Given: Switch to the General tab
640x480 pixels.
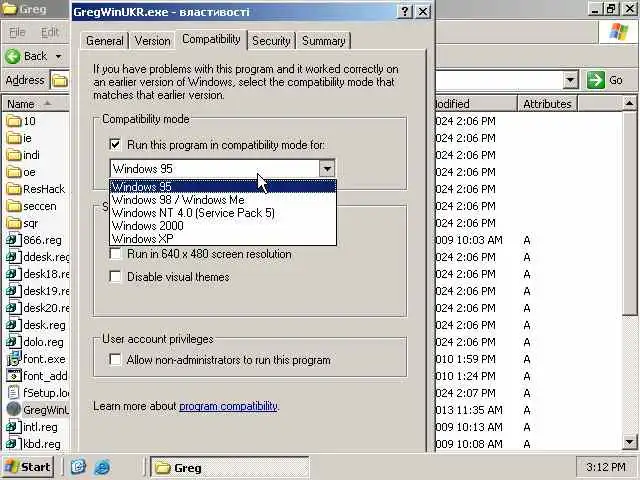Looking at the screenshot, I should point(104,41).
